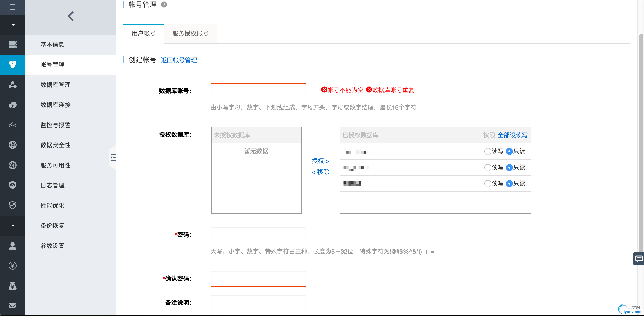
Task: Click the 返回帐号管理 link
Action: pyautogui.click(x=179, y=60)
